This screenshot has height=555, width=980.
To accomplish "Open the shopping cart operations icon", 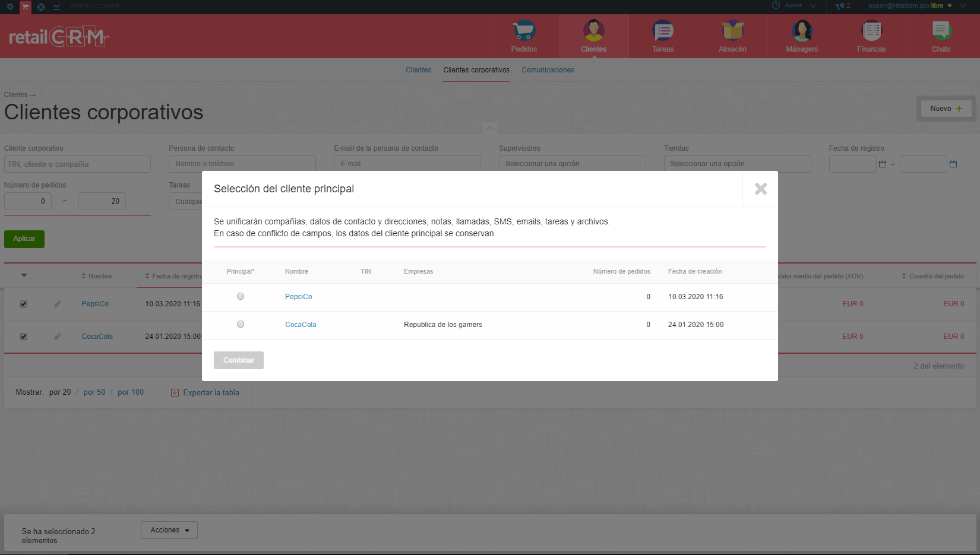I will pyautogui.click(x=25, y=7).
